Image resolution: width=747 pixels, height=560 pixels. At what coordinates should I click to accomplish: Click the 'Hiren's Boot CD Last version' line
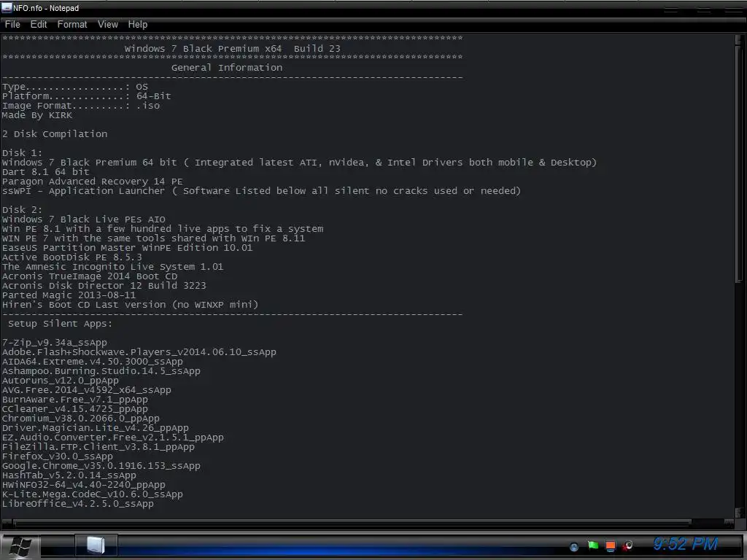coord(130,305)
